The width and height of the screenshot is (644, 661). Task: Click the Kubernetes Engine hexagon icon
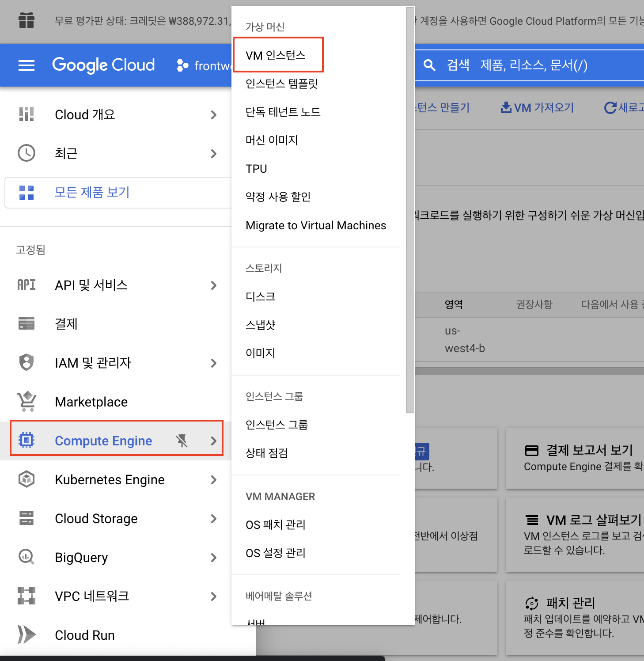pos(27,479)
